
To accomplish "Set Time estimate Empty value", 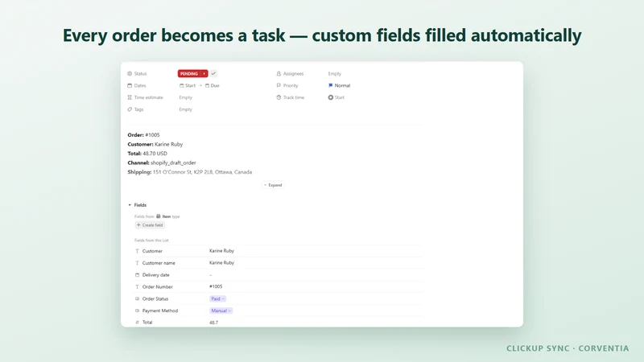I will (x=186, y=97).
